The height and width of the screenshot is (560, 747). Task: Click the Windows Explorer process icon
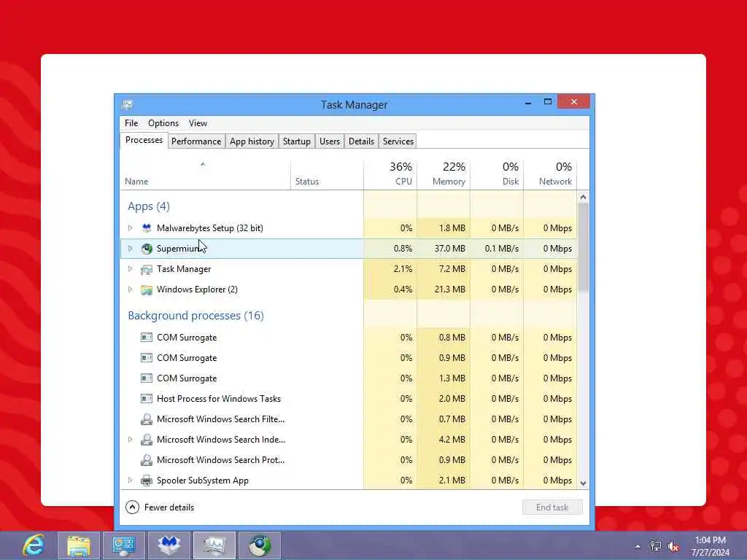pyautogui.click(x=146, y=289)
